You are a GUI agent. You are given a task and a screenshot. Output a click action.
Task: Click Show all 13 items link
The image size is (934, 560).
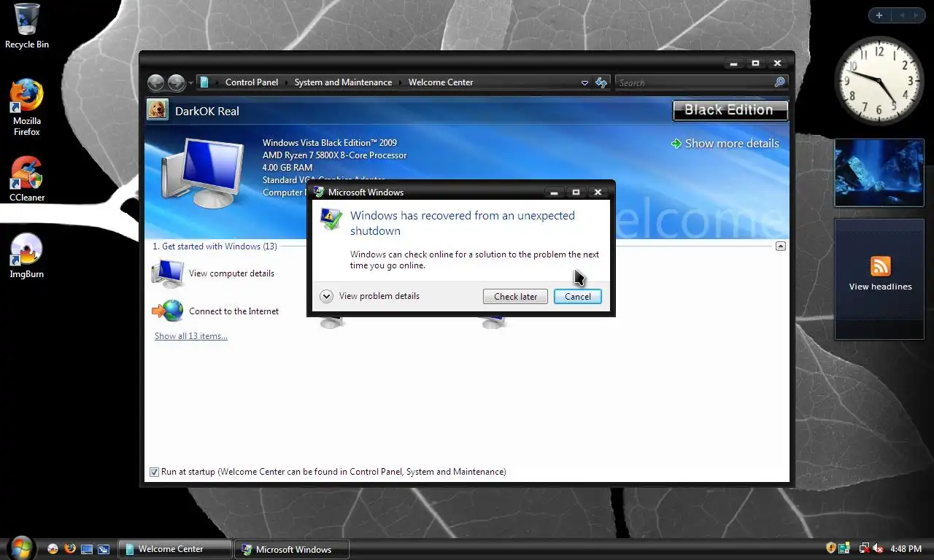click(191, 336)
